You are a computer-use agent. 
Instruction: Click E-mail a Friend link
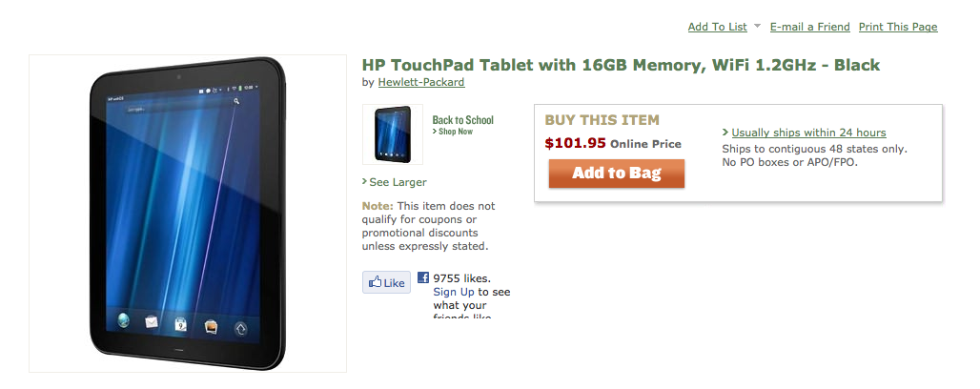point(810,27)
